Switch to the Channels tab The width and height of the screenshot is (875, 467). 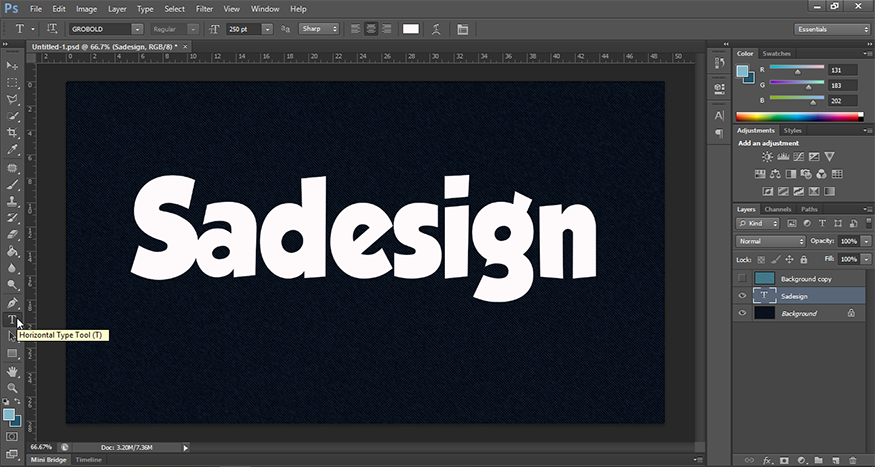coord(778,209)
